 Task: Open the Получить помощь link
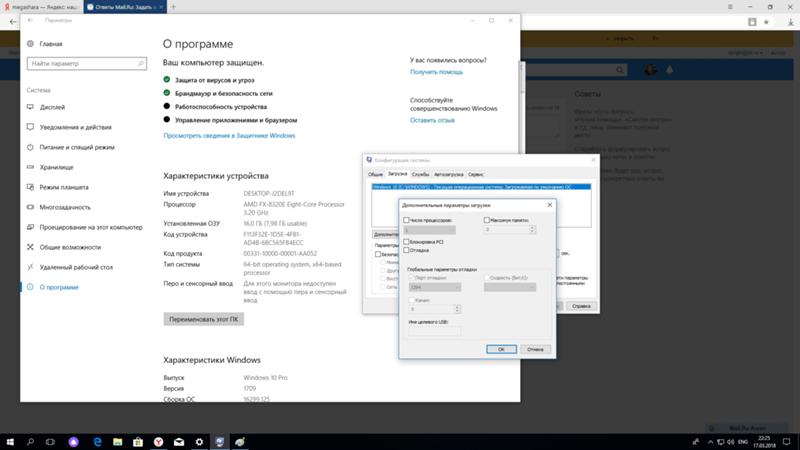click(x=436, y=72)
